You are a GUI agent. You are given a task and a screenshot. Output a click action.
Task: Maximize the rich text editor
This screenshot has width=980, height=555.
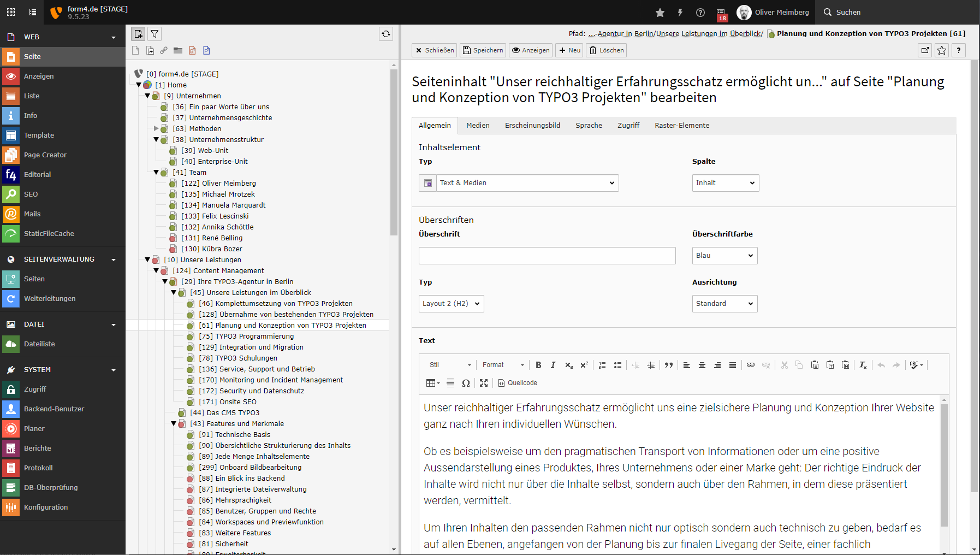pos(484,383)
